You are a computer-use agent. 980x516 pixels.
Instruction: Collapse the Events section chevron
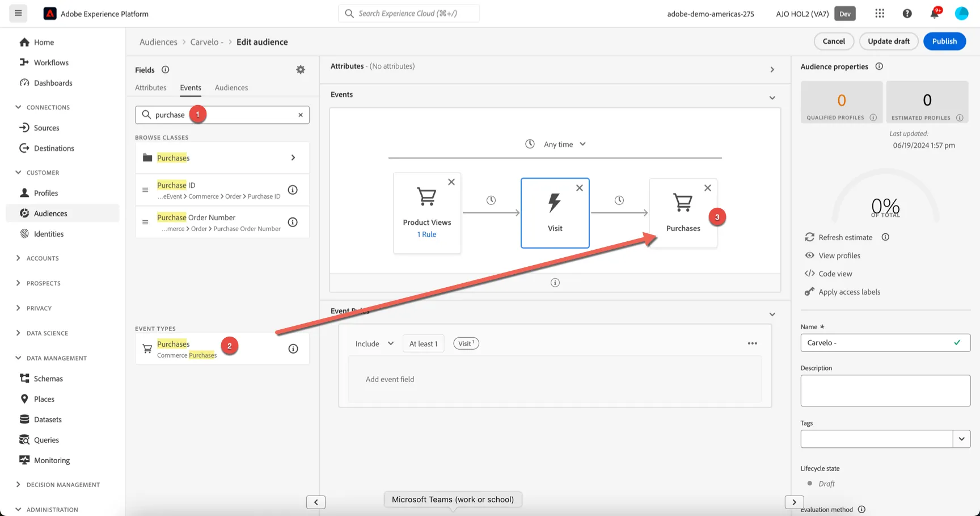click(x=772, y=98)
